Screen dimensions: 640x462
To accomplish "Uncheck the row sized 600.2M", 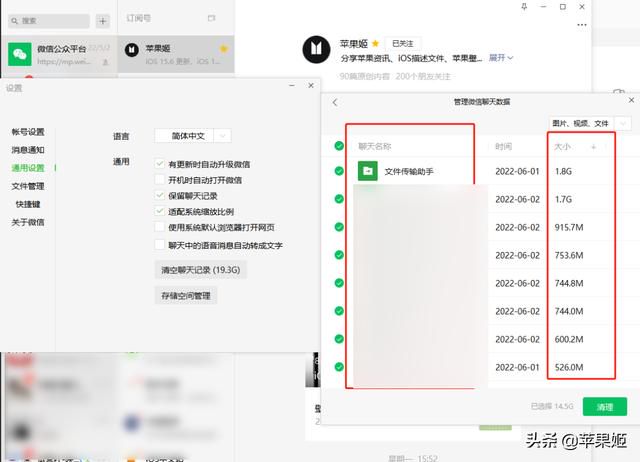I will (339, 339).
